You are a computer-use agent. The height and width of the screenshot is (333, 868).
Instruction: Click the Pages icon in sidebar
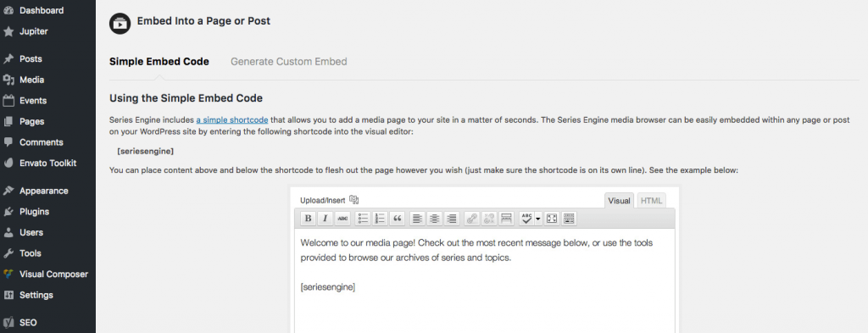[x=8, y=122]
